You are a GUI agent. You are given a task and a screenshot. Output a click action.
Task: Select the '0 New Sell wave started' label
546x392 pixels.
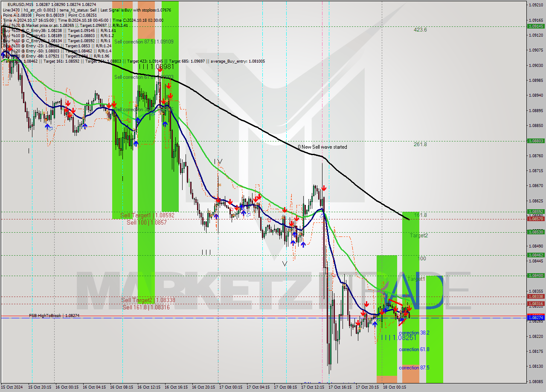tap(322, 147)
